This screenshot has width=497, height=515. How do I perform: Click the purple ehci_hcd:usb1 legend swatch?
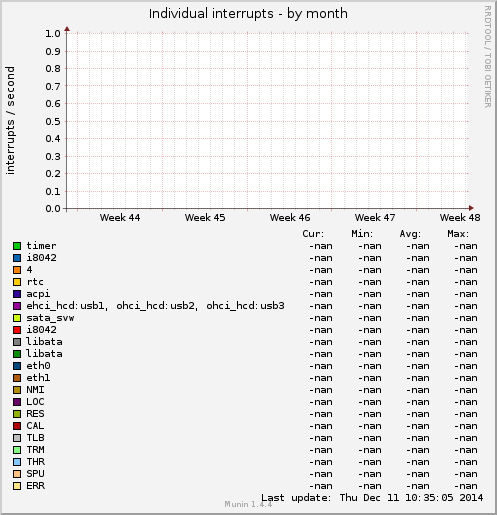[17, 306]
